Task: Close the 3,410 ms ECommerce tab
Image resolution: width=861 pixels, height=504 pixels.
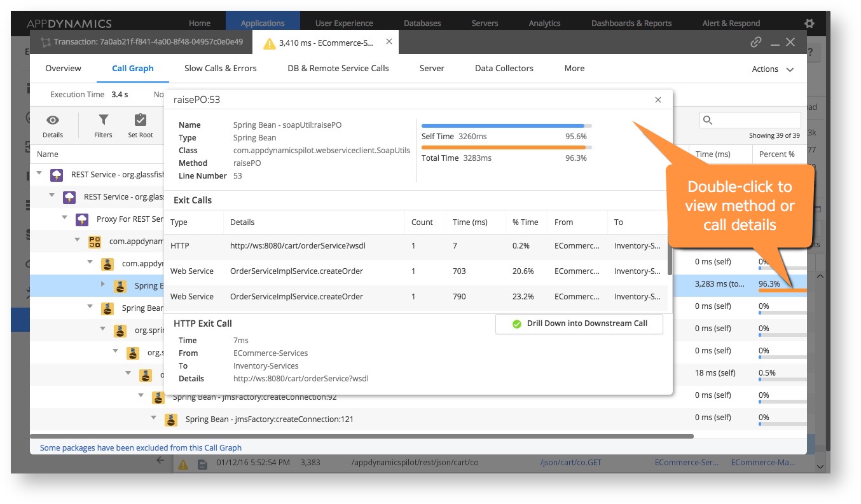Action: tap(389, 42)
